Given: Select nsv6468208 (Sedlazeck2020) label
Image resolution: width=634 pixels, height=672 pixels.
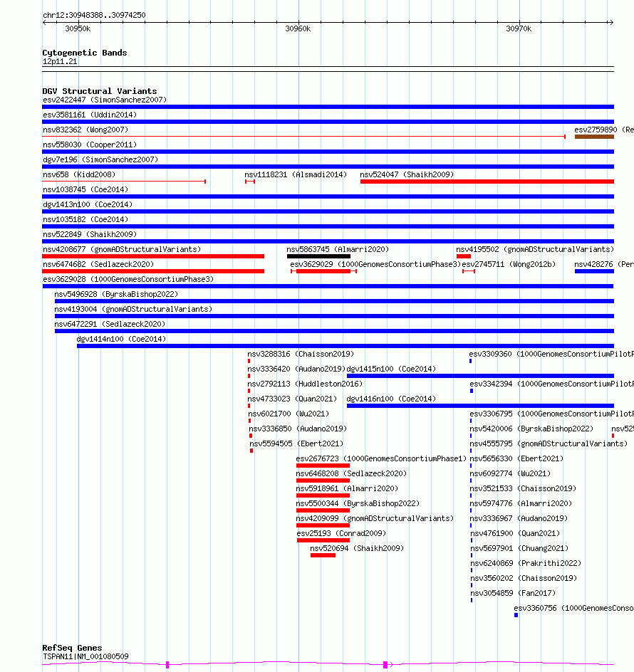Looking at the screenshot, I should pos(351,474).
